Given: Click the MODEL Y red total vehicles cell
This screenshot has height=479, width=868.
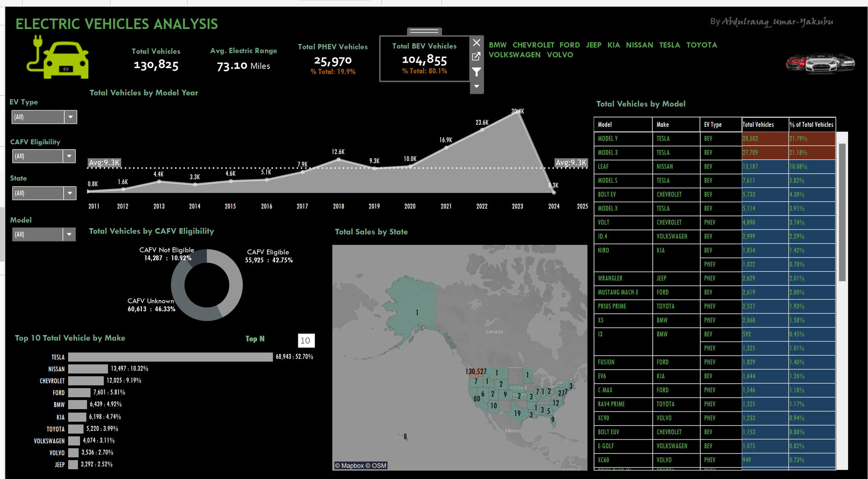Looking at the screenshot, I should 764,139.
